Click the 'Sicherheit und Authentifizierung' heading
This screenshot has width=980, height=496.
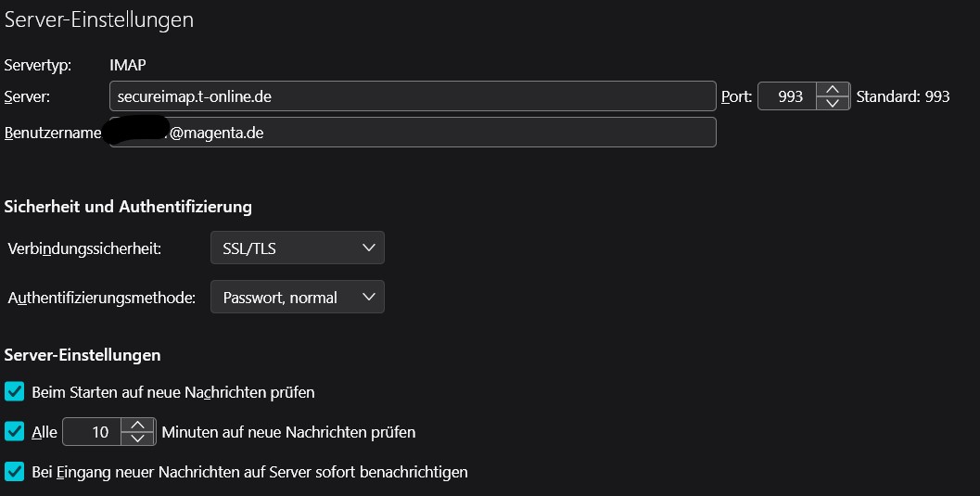click(x=128, y=207)
